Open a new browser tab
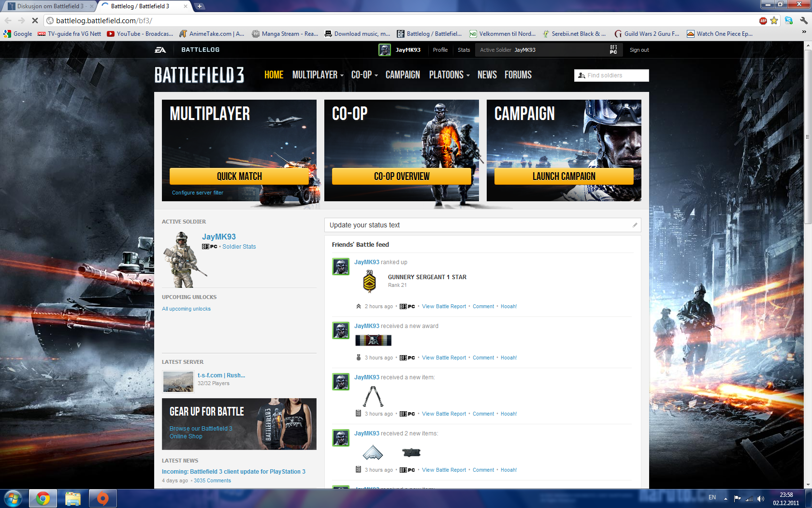The height and width of the screenshot is (508, 812). [199, 6]
